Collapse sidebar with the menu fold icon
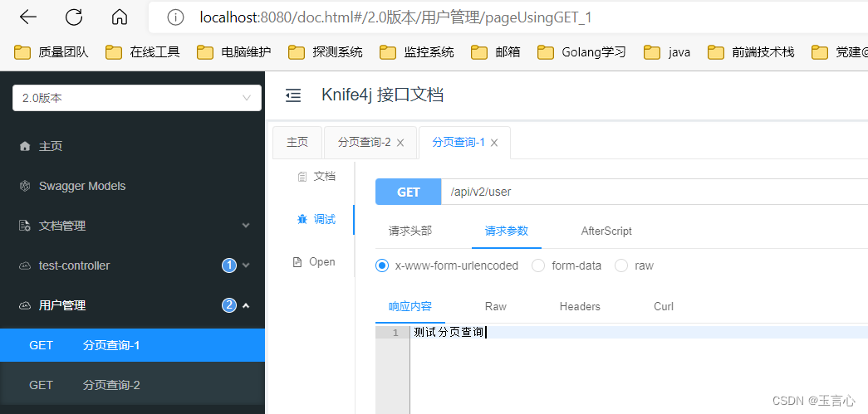This screenshot has height=414, width=868. pyautogui.click(x=293, y=95)
